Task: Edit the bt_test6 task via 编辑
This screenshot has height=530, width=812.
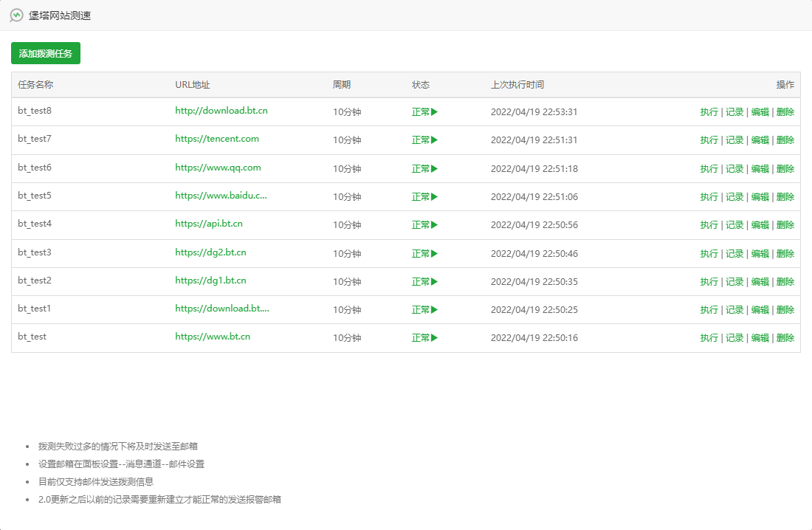Action: [x=760, y=168]
